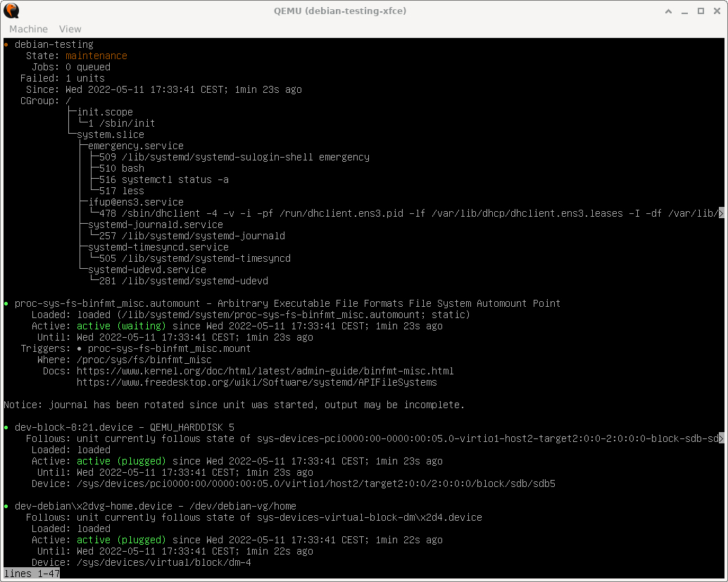Click the "debian-testing" host name line
The height and width of the screenshot is (582, 728).
click(54, 44)
